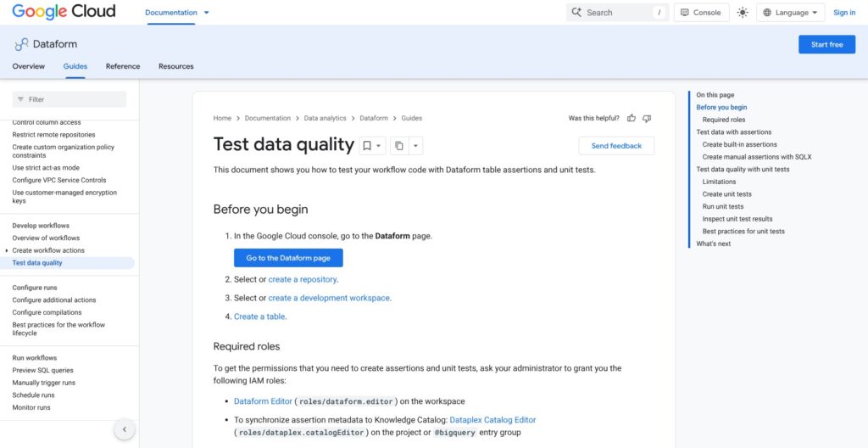
Task: Open Preview SQL queries in sidebar
Action: click(x=42, y=371)
